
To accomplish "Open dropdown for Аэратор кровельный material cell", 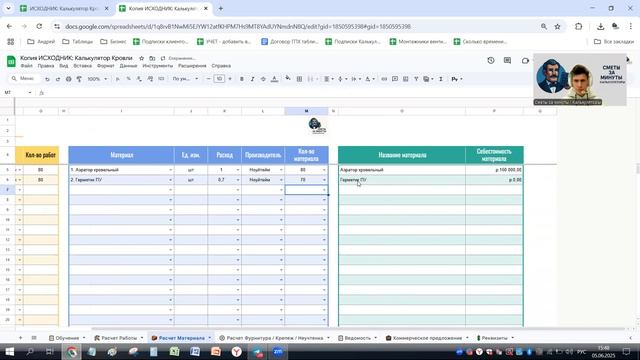I will 171,170.
